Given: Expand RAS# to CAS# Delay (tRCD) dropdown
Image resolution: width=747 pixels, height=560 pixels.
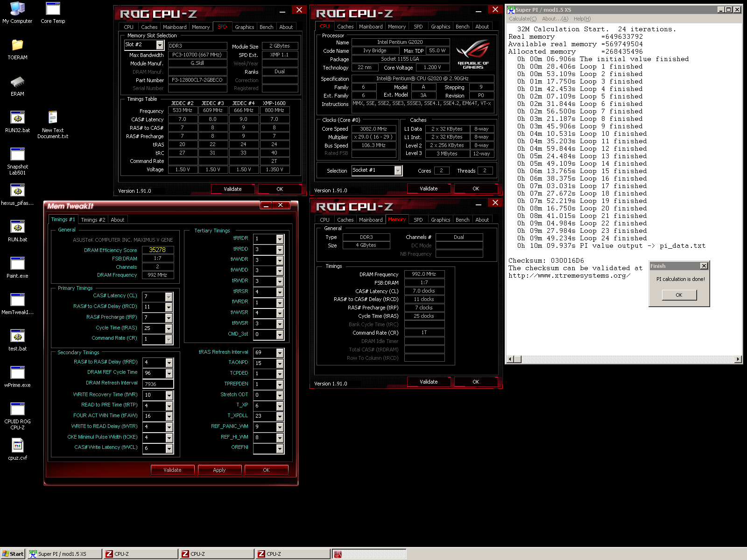Looking at the screenshot, I should point(169,307).
